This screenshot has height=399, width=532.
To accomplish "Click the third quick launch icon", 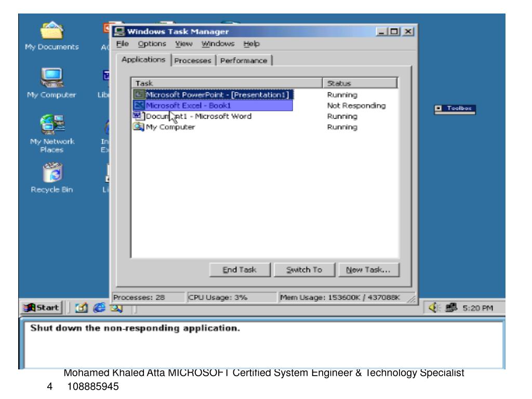I will [116, 308].
